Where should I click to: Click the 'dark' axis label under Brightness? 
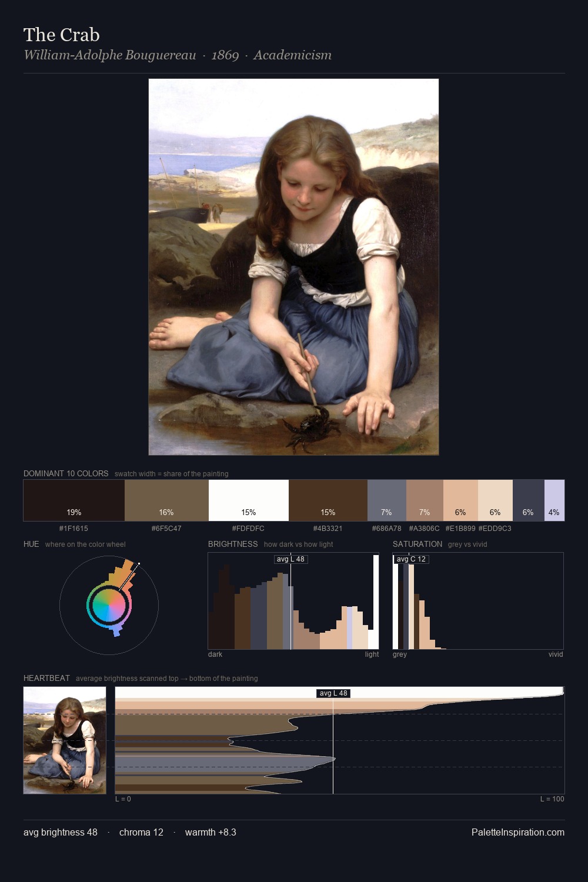click(215, 654)
